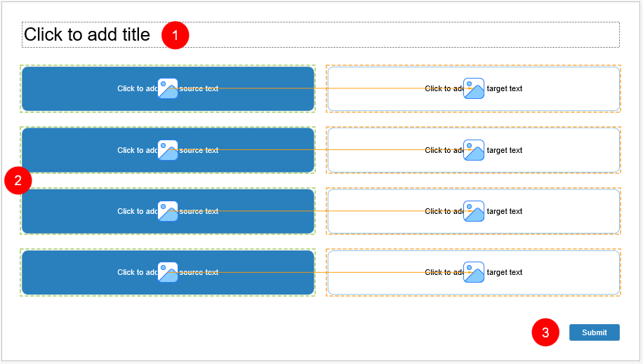This screenshot has height=364, width=643.
Task: Select the red number 2 callout marker
Action: [x=18, y=180]
